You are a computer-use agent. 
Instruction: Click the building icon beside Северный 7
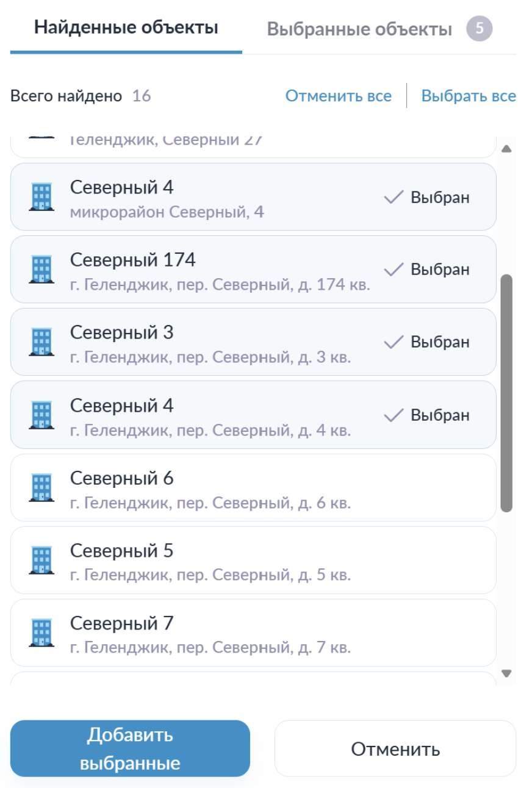click(x=41, y=633)
